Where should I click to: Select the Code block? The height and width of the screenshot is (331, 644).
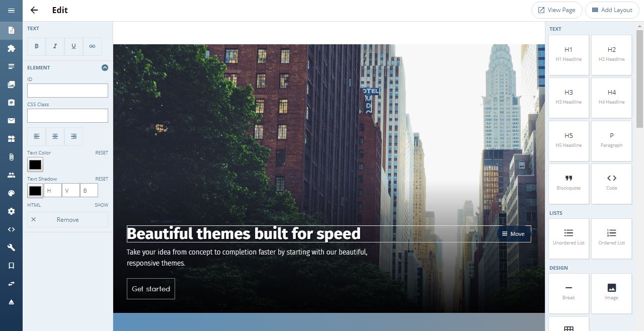tap(611, 184)
